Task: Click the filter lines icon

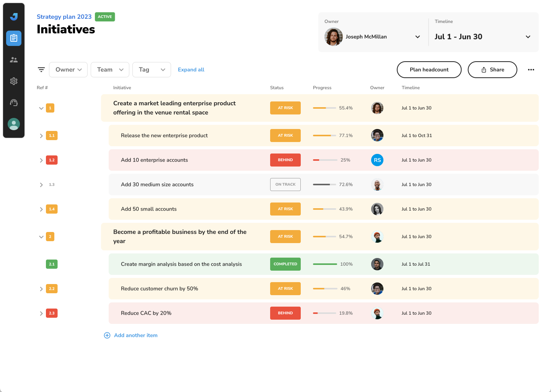Action: point(41,70)
